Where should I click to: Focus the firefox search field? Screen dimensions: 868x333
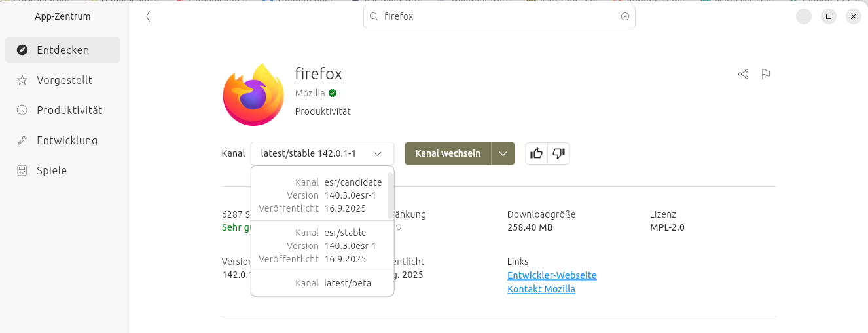tap(497, 16)
